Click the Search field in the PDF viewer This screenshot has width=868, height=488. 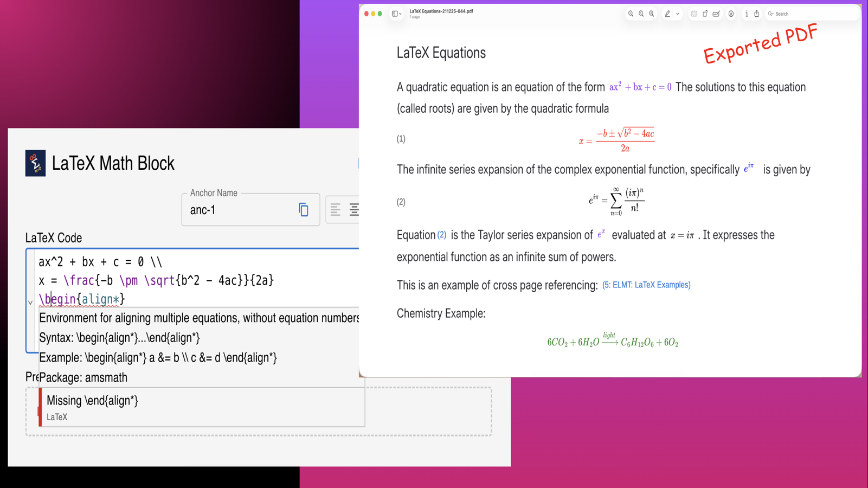tap(812, 14)
